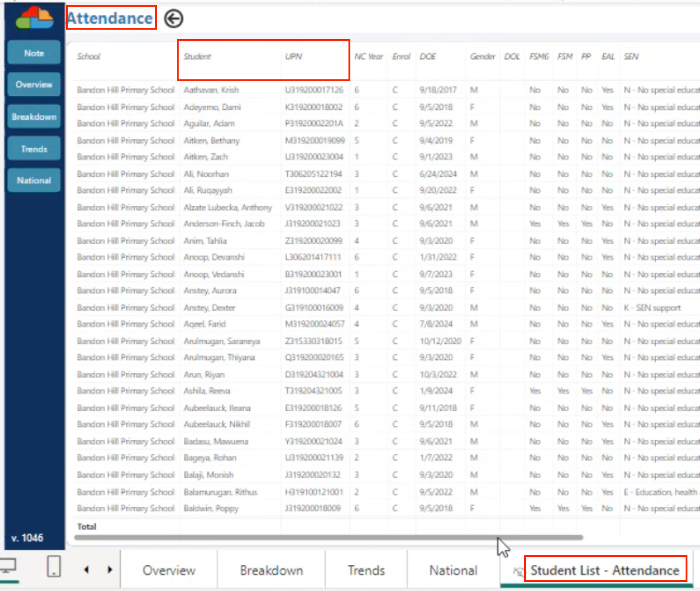Sort by the FSM6 column header

[539, 57]
